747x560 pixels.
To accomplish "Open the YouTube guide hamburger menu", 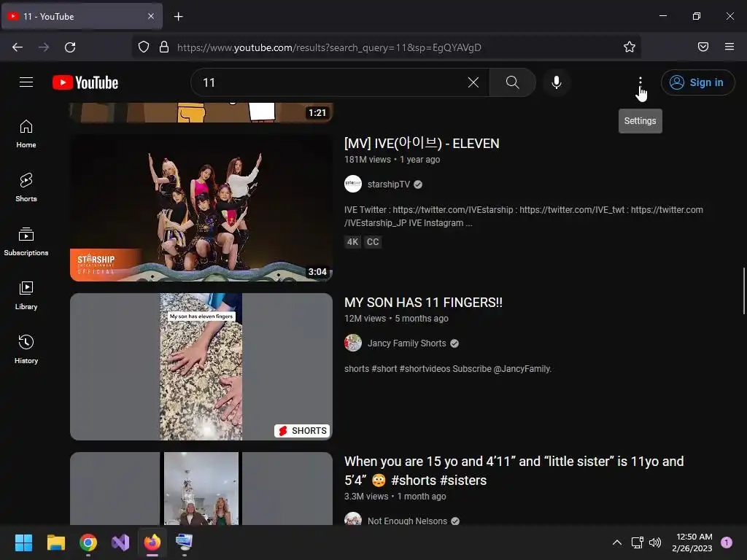I will pos(26,82).
